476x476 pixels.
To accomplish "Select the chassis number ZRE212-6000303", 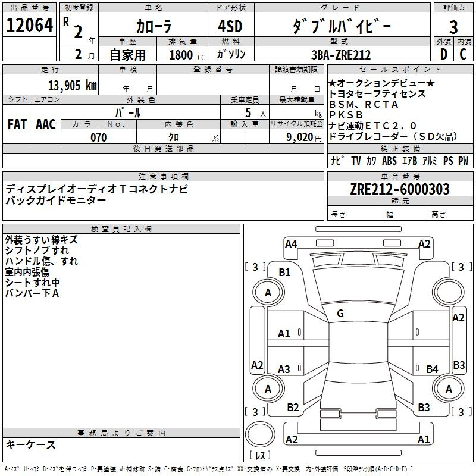I will (399, 189).
